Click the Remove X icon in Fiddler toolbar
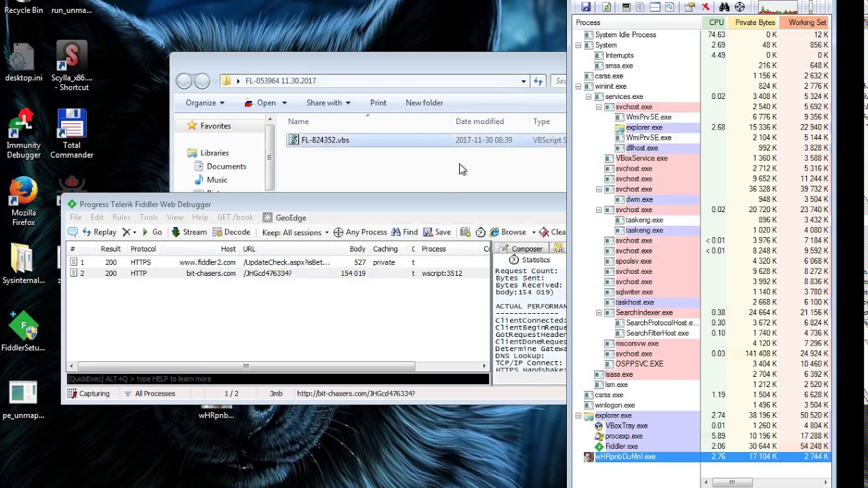Viewport: 868px width, 488px height. [x=125, y=232]
